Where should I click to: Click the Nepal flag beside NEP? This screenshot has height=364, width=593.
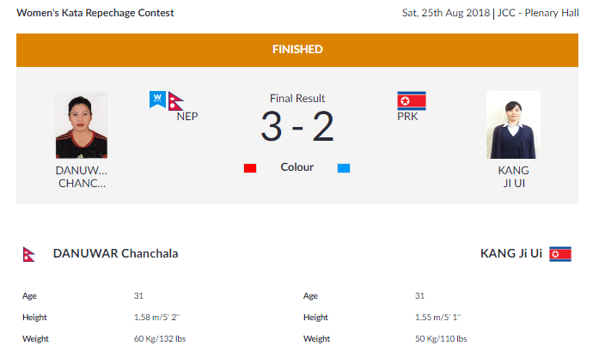176,101
